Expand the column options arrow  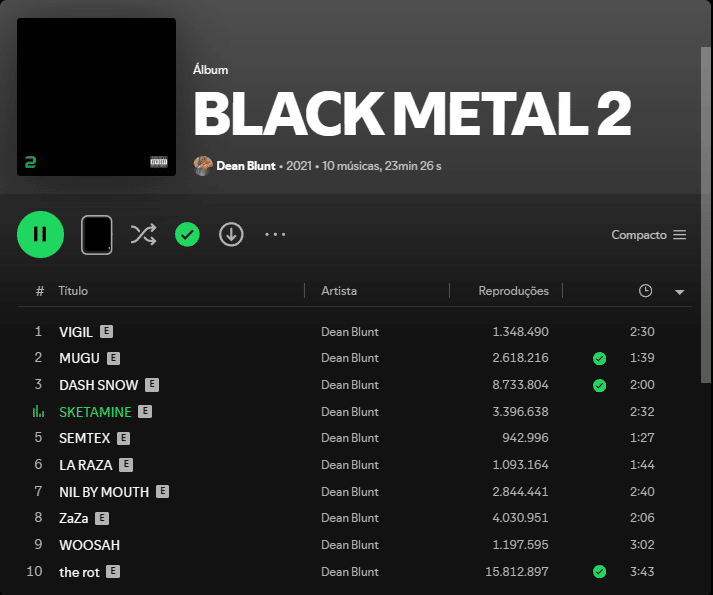[679, 292]
